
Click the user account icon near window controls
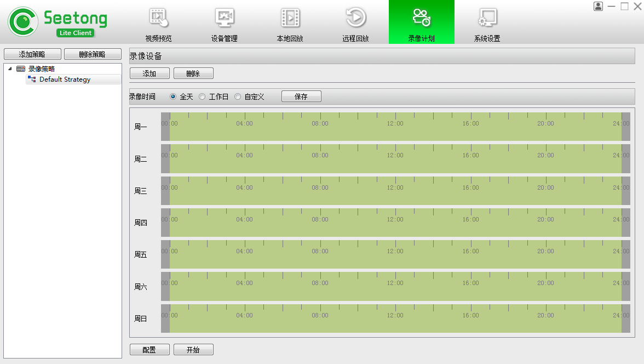[598, 7]
